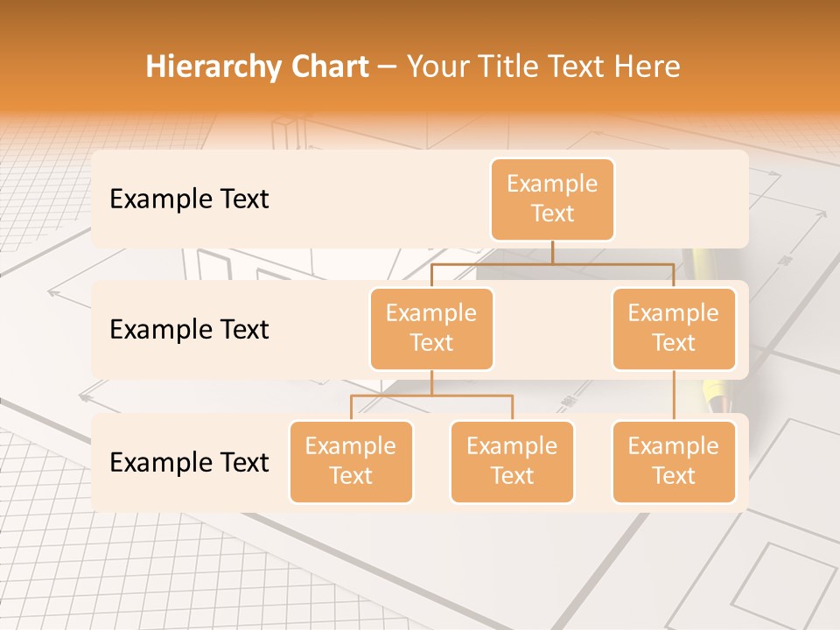
Task: Click the second-row Example Text label
Action: pos(188,330)
